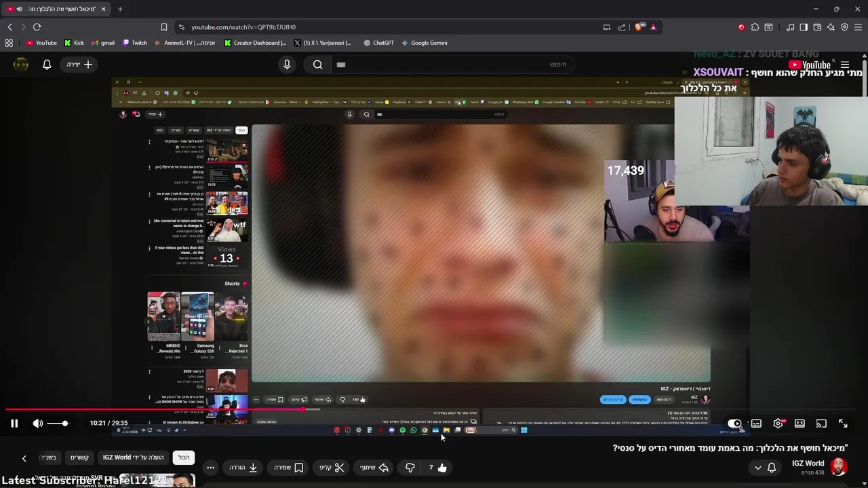
Task: Open the Twitch bookmark
Action: [135, 43]
